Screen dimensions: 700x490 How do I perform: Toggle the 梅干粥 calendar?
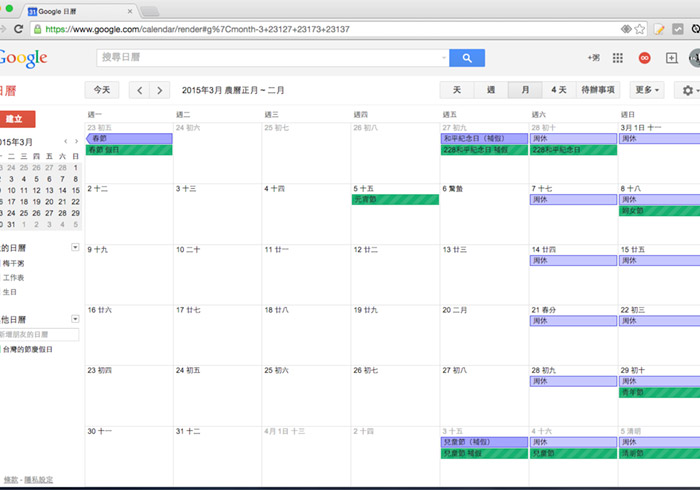click(x=13, y=263)
